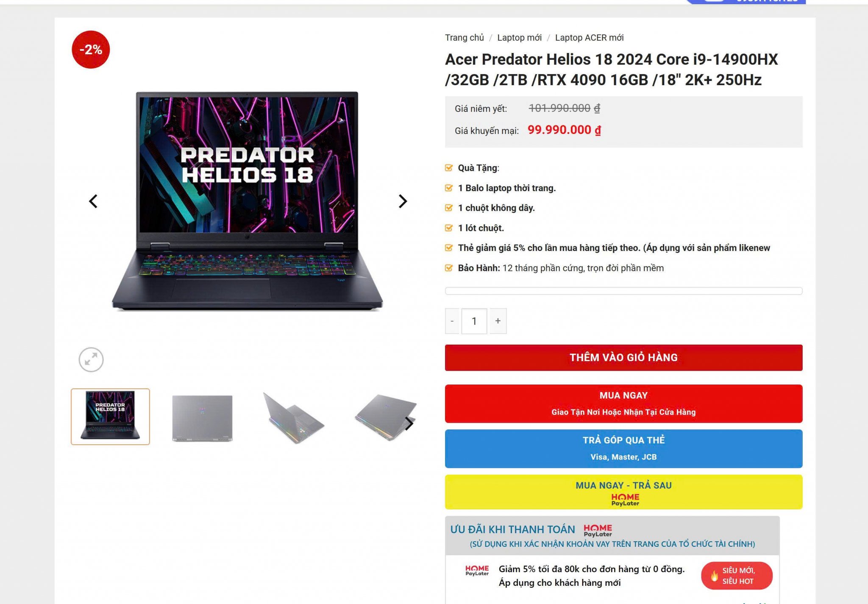Open Laptop mới breadcrumb link
This screenshot has width=868, height=604.
coord(519,38)
